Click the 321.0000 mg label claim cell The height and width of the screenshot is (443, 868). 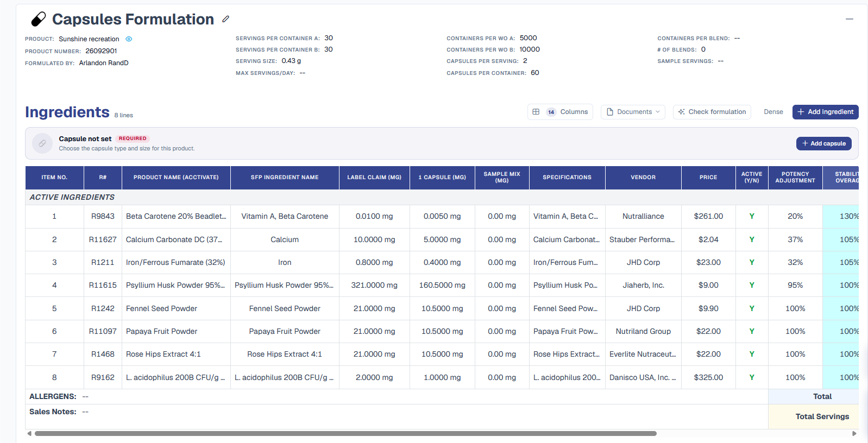374,285
